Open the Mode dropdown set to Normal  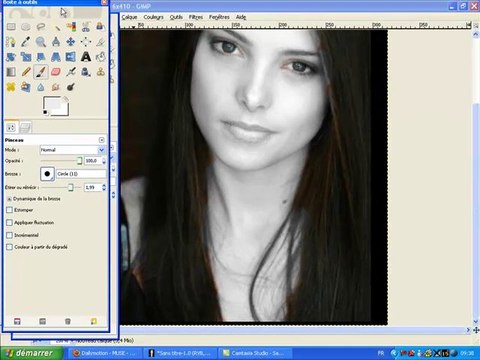pos(72,150)
